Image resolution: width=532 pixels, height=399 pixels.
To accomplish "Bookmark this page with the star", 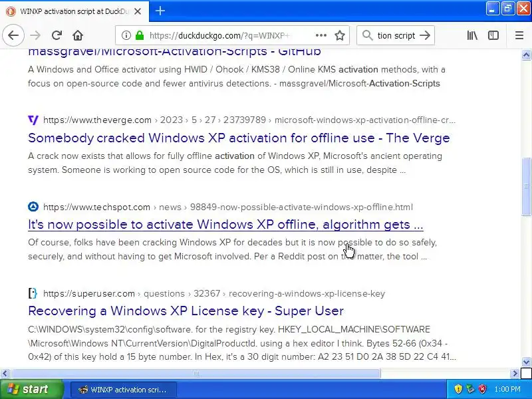I will (x=340, y=35).
